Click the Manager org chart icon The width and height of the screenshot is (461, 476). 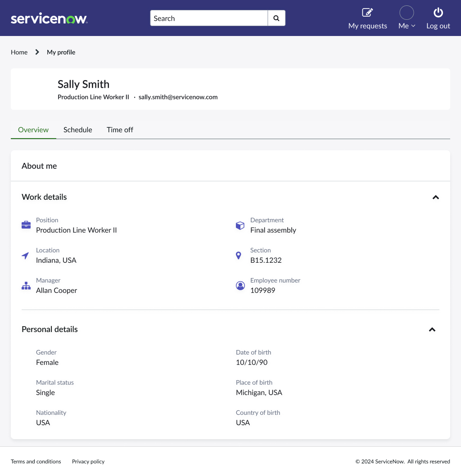click(26, 286)
